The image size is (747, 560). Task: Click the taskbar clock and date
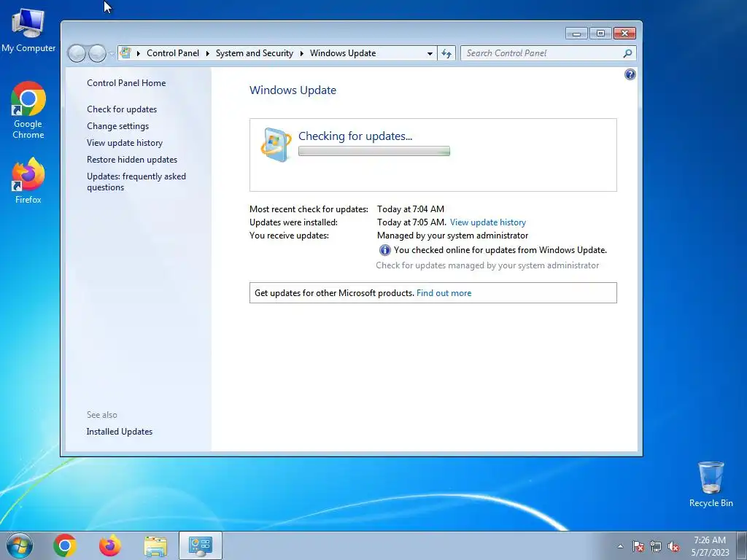[x=710, y=545]
